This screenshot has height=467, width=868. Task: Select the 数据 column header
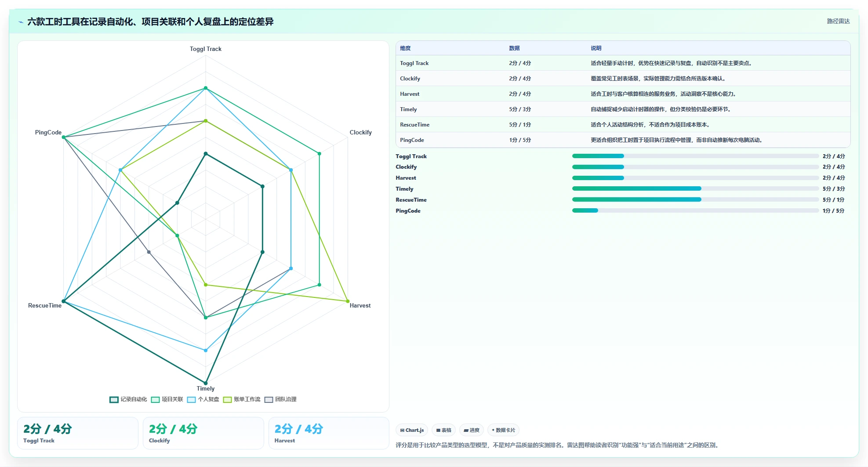coord(514,48)
